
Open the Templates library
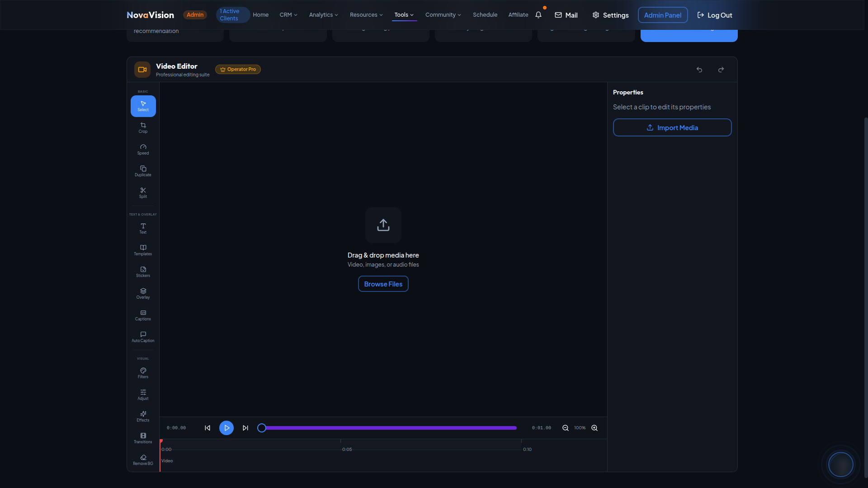[143, 250]
